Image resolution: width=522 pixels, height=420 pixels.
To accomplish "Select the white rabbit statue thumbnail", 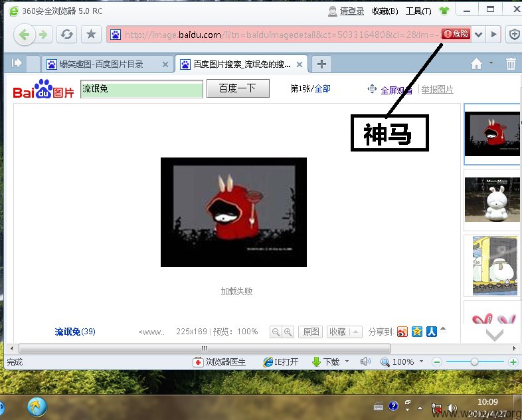I will [492, 199].
